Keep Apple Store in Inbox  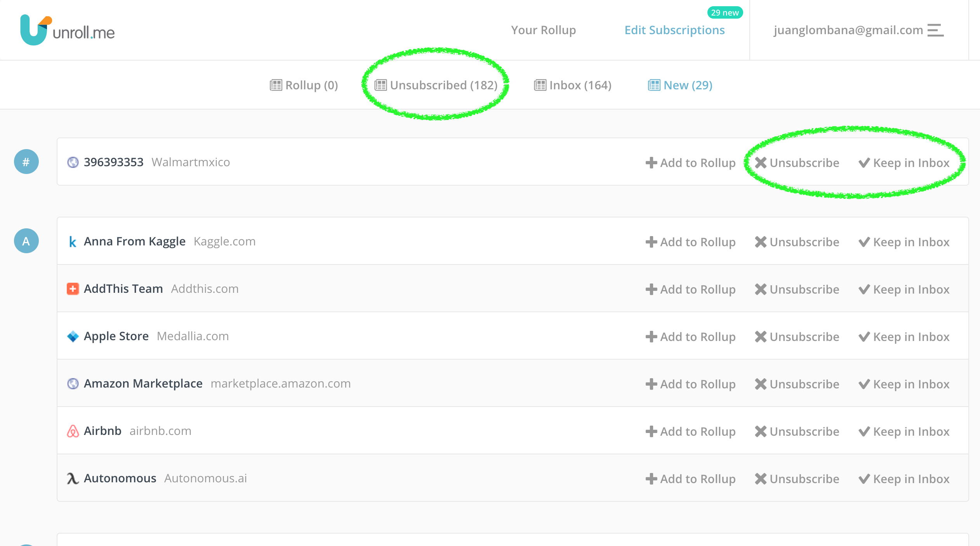(904, 337)
